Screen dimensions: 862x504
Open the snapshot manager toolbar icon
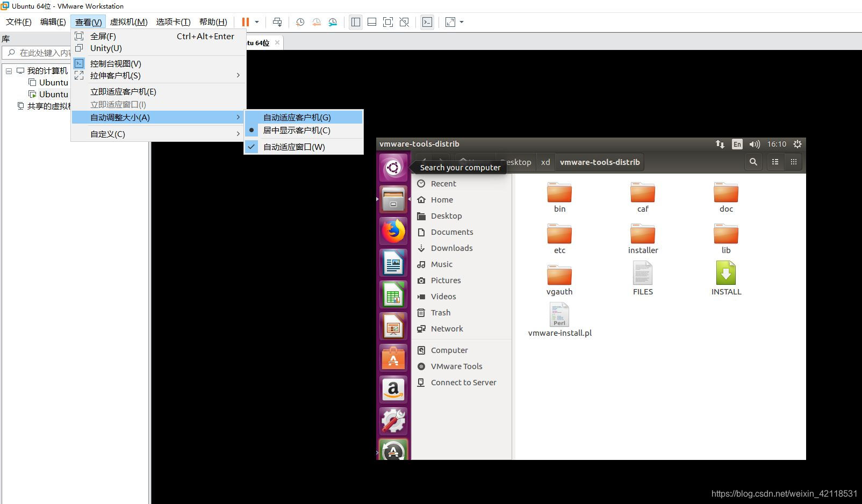(x=333, y=22)
